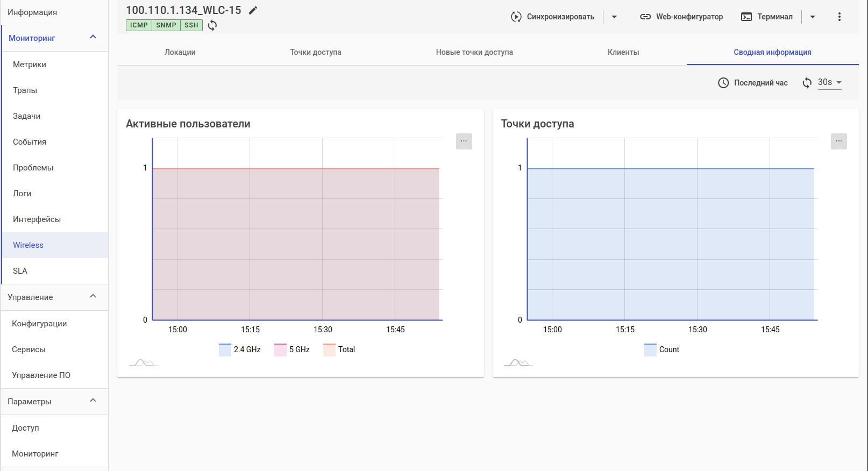
Task: Toggle 5 GHz series in legend
Action: coord(292,349)
